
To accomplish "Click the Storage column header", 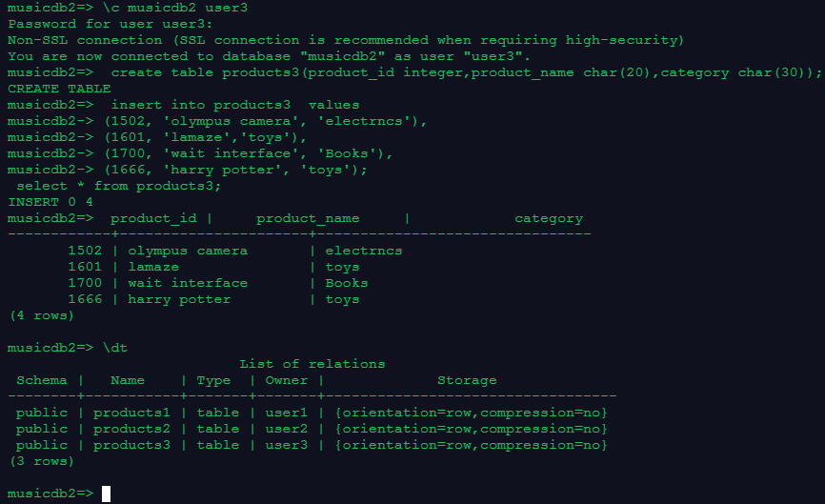I will [x=467, y=380].
